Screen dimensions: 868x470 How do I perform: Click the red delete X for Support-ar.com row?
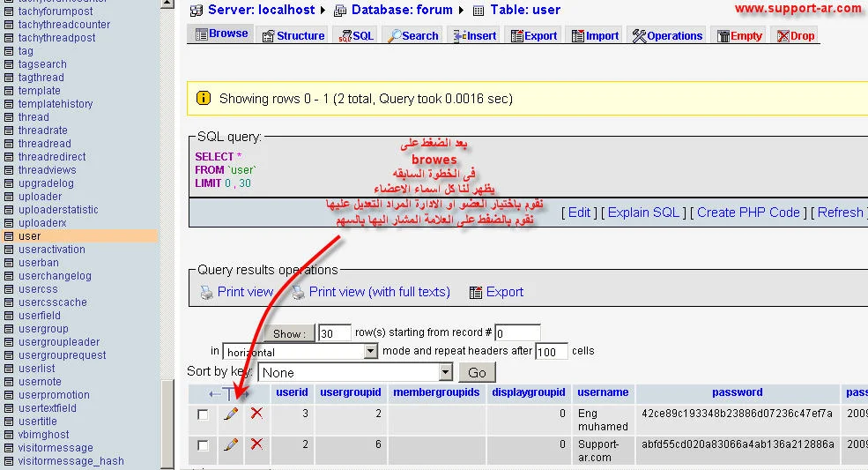[x=256, y=444]
